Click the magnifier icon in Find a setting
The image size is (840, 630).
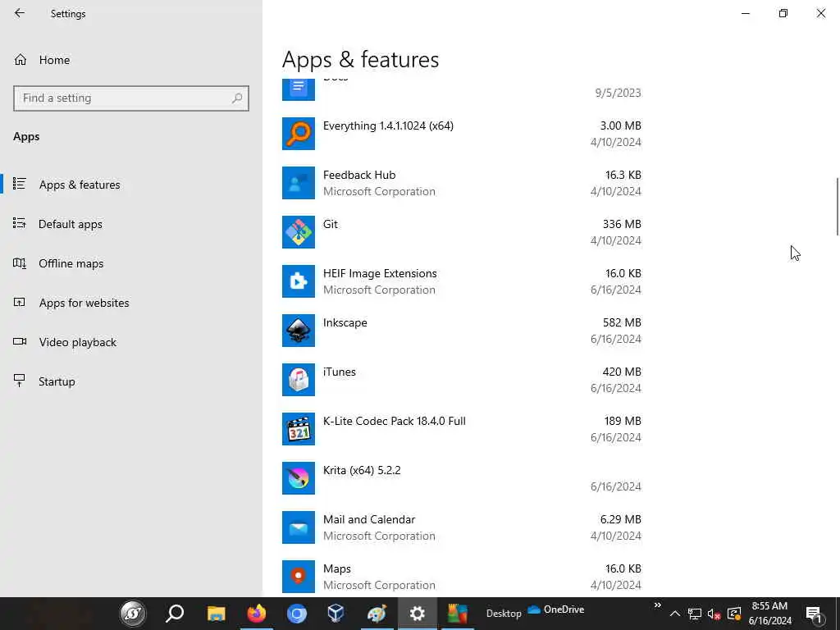pyautogui.click(x=237, y=98)
